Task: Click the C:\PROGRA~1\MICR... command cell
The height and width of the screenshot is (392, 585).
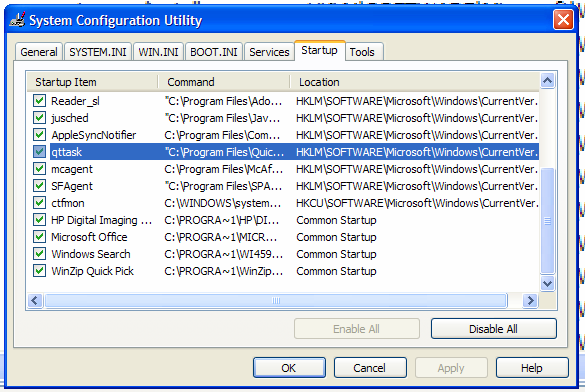Action: [220, 237]
